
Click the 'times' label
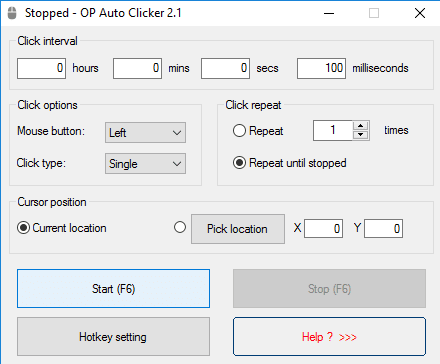point(396,130)
